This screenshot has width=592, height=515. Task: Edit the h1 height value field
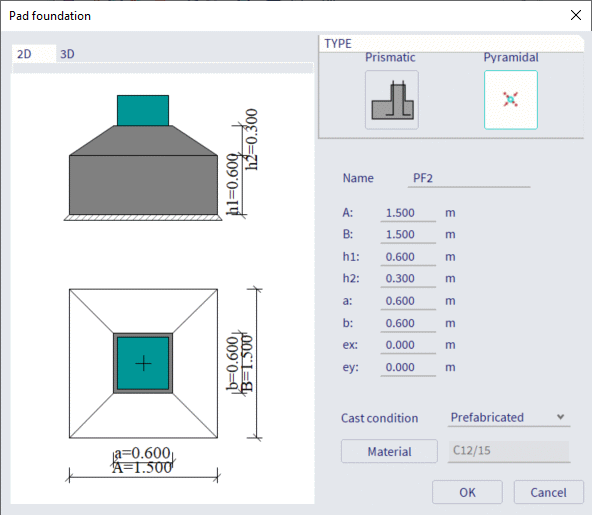coord(408,257)
